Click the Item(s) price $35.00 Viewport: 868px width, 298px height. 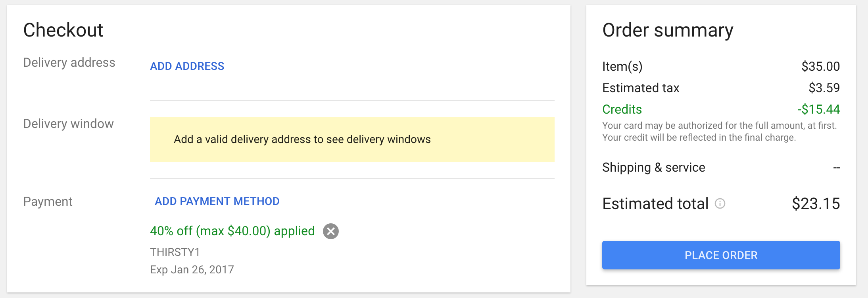click(820, 66)
